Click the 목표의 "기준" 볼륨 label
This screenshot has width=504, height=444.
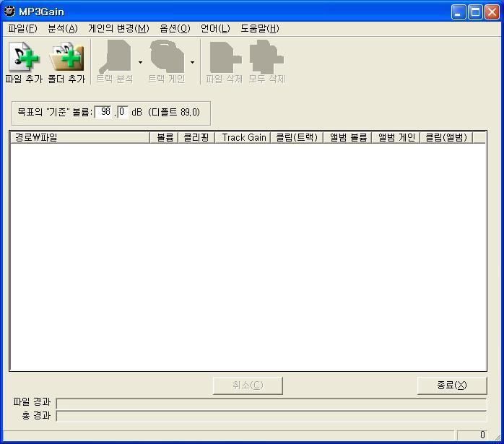(55, 112)
